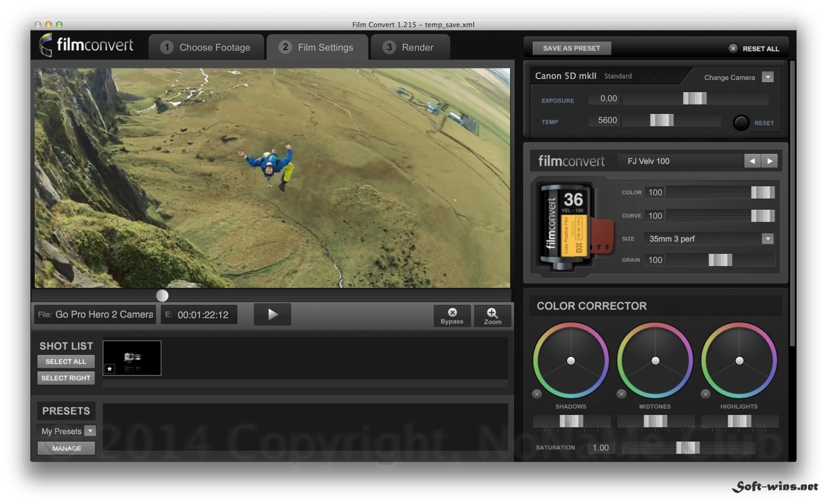The height and width of the screenshot is (504, 827).
Task: Click the Saturation value field
Action: click(x=601, y=447)
